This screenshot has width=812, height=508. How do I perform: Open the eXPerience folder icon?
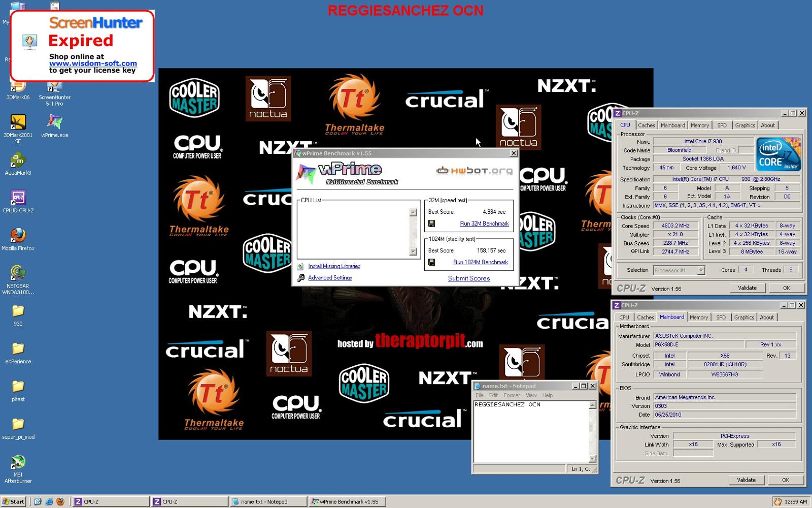pos(18,352)
